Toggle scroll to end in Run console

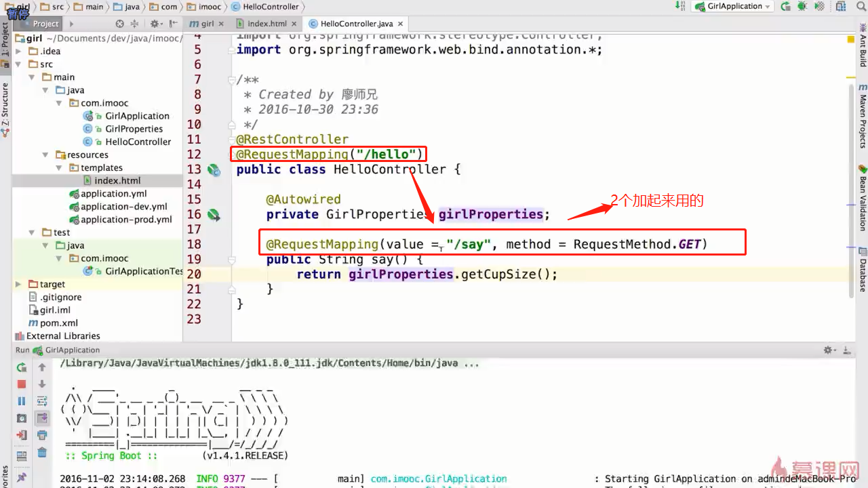tap(42, 418)
